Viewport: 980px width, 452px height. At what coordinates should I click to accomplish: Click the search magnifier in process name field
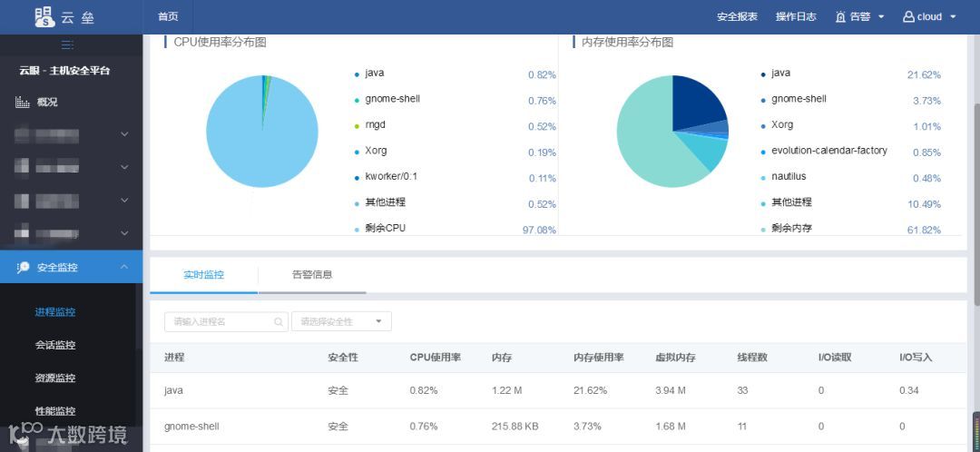[279, 322]
